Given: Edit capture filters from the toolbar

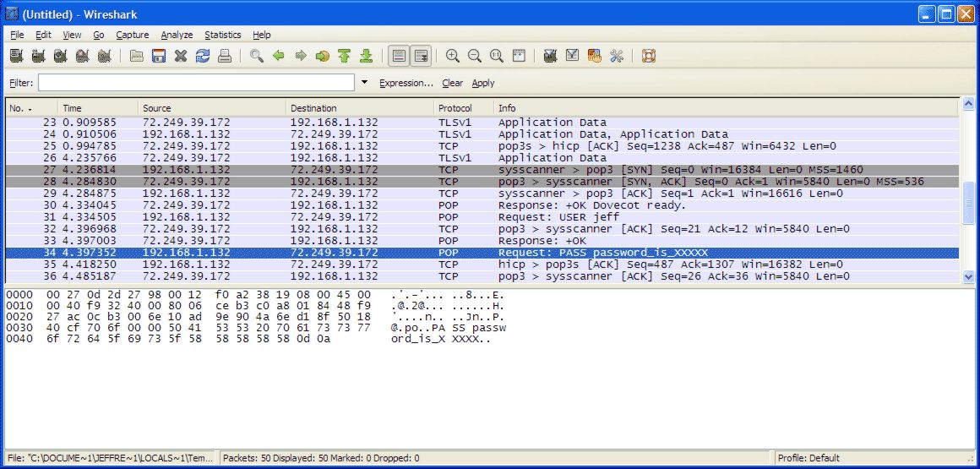Looking at the screenshot, I should pos(550,57).
